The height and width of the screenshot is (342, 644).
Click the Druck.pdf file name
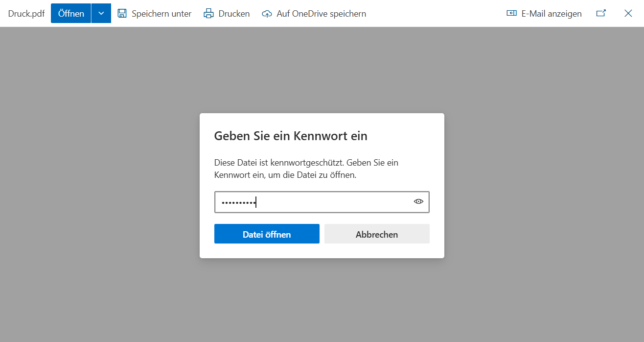[x=26, y=14]
